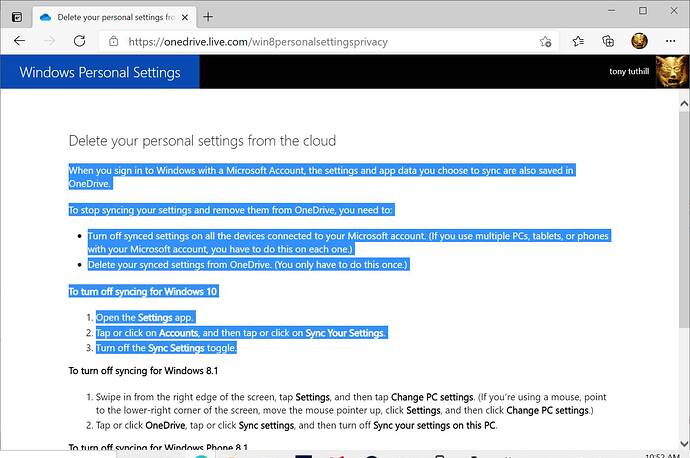Close the 'Delete your personal settings' tab
Viewport: 690px width, 458px height.
(185, 18)
